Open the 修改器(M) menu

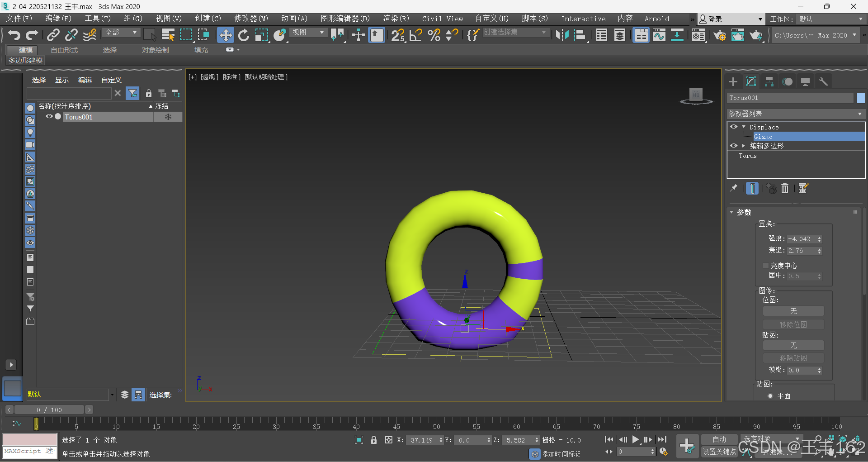click(x=251, y=19)
